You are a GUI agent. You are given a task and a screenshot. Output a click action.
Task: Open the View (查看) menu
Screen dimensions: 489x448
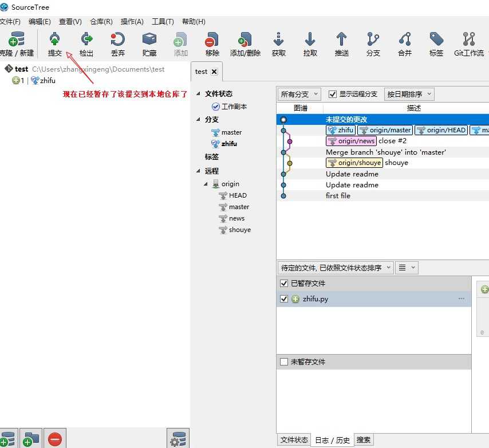(x=70, y=22)
